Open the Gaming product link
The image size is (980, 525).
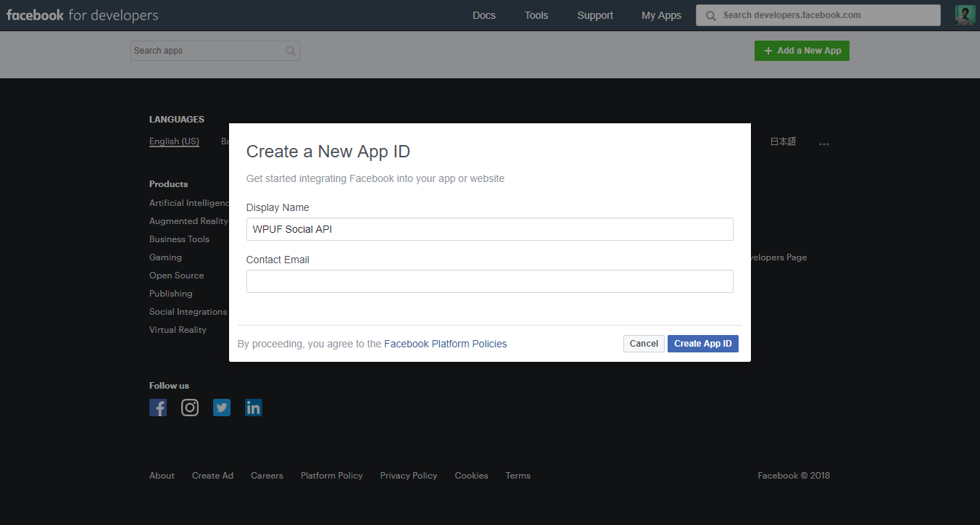[x=165, y=257]
